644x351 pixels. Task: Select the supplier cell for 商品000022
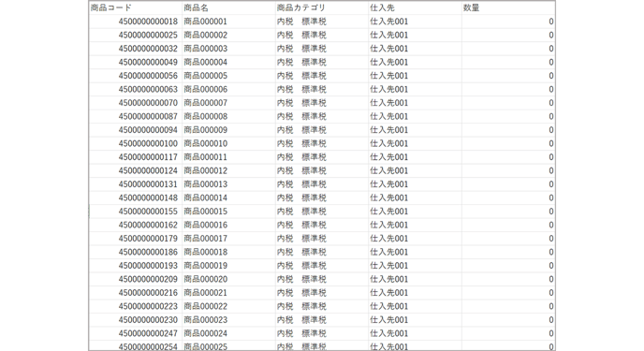pos(415,306)
